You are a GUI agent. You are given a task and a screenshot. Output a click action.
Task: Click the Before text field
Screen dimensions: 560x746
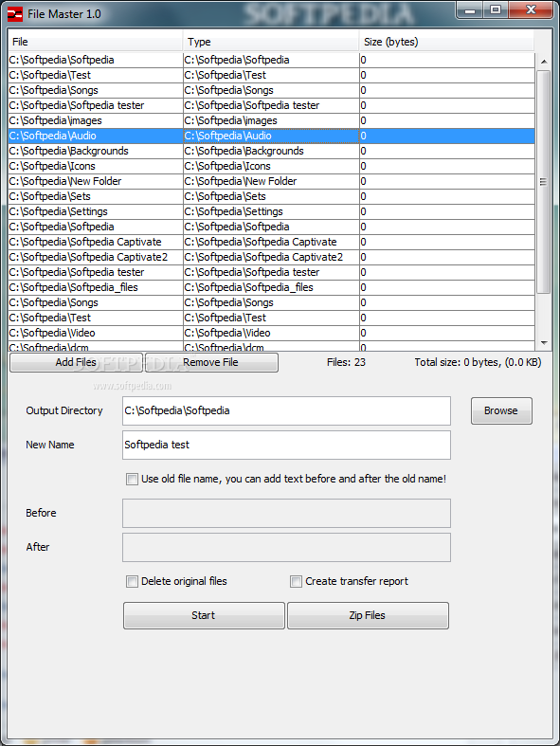pyautogui.click(x=286, y=514)
